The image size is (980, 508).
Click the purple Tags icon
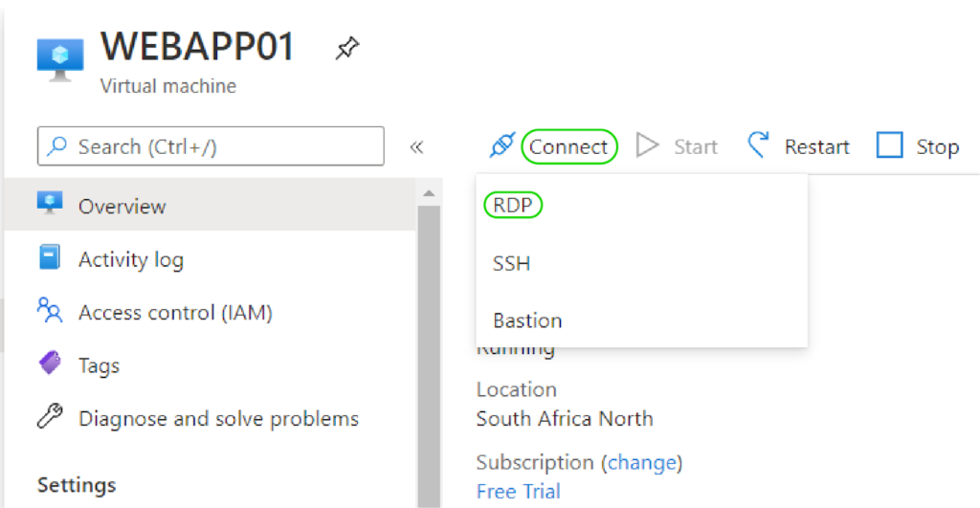click(50, 363)
